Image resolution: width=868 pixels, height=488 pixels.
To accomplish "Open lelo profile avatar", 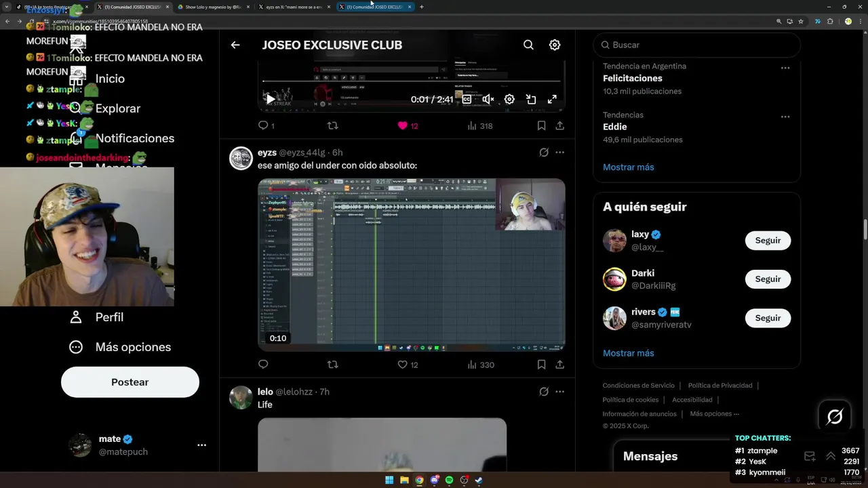I will 241,397.
